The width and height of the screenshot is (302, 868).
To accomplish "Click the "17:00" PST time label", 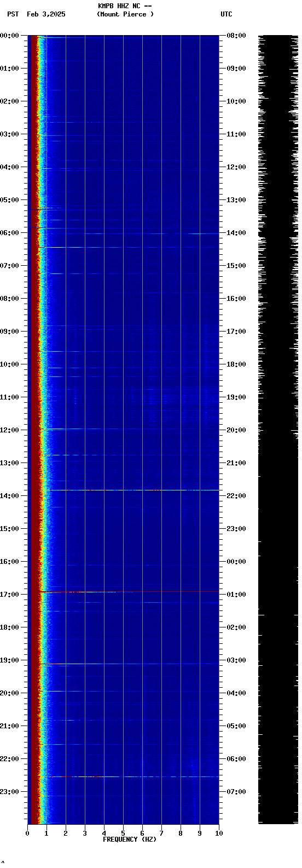I will (x=9, y=595).
